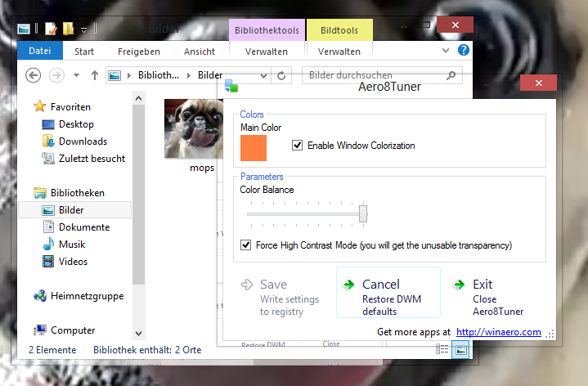The width and height of the screenshot is (588, 386).
Task: Open the winaero.com link
Action: click(x=498, y=332)
